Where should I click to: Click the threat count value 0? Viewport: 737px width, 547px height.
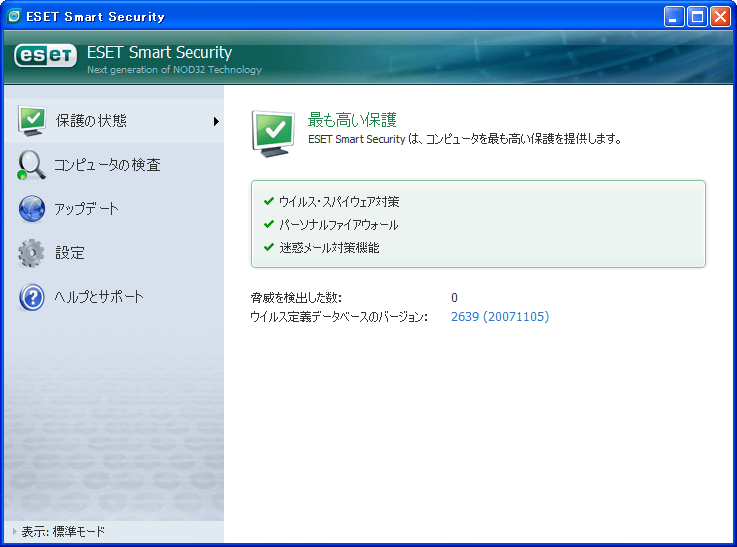(x=454, y=297)
